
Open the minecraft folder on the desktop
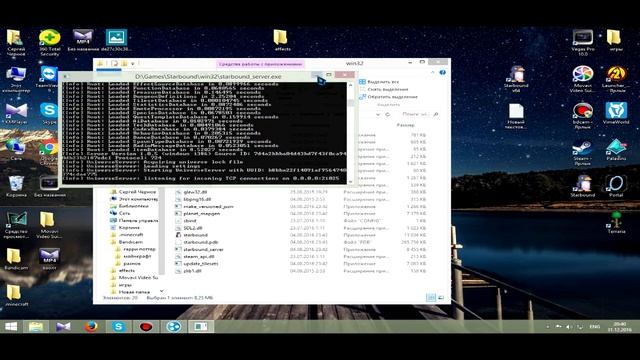16,296
